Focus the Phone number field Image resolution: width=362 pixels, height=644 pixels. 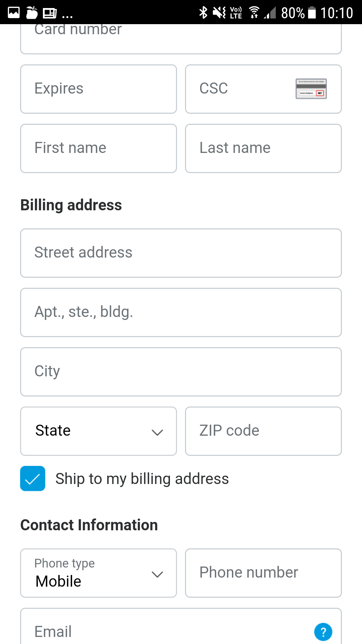pyautogui.click(x=263, y=573)
